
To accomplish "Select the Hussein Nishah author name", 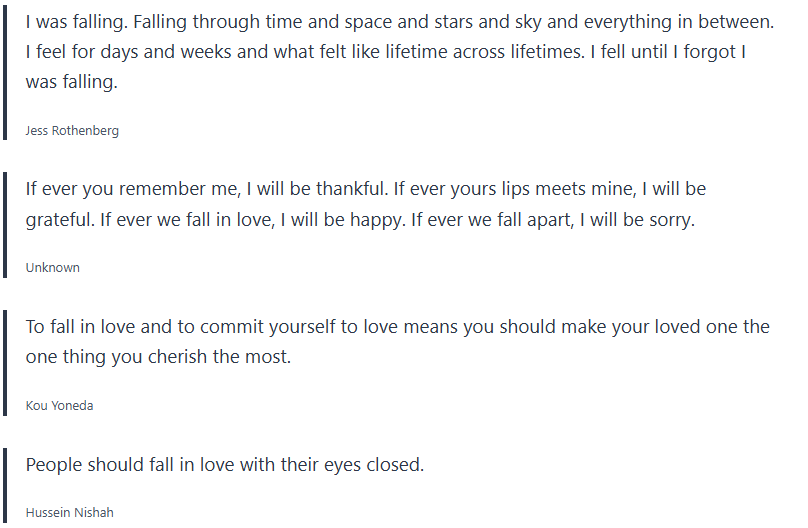I will pyautogui.click(x=69, y=512).
